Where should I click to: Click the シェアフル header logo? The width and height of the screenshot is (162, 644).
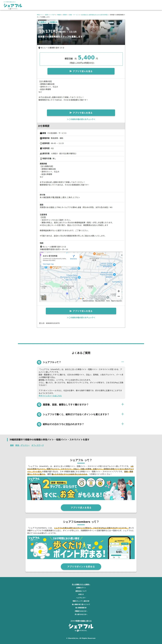click(12, 6)
